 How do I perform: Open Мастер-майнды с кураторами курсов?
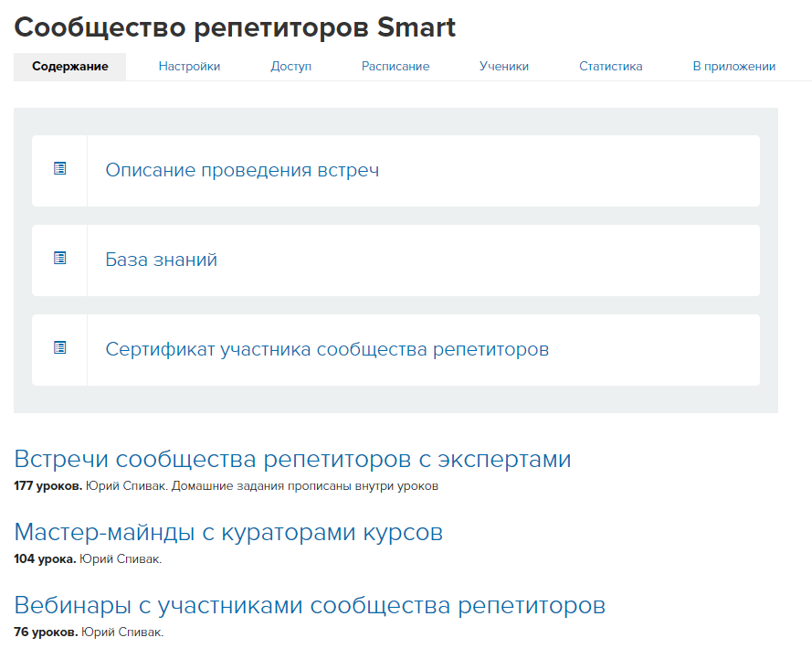point(228,532)
